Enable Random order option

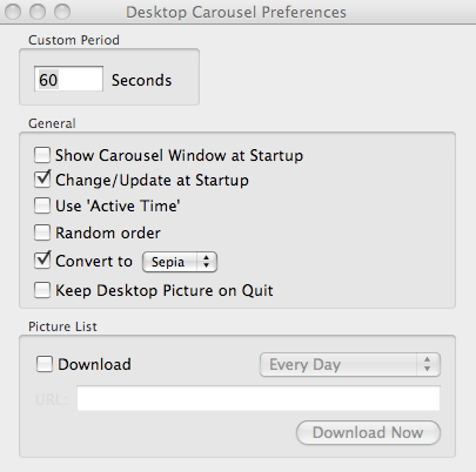[x=42, y=233]
